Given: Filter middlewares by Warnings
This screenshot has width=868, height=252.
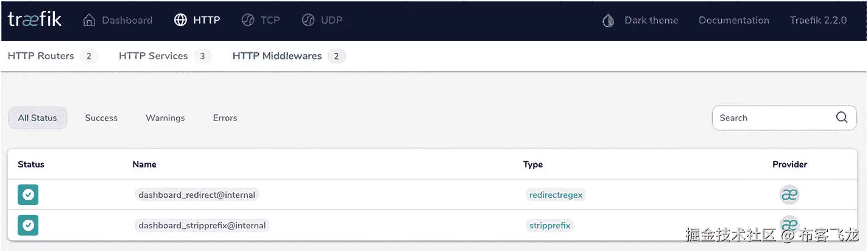Looking at the screenshot, I should [165, 118].
